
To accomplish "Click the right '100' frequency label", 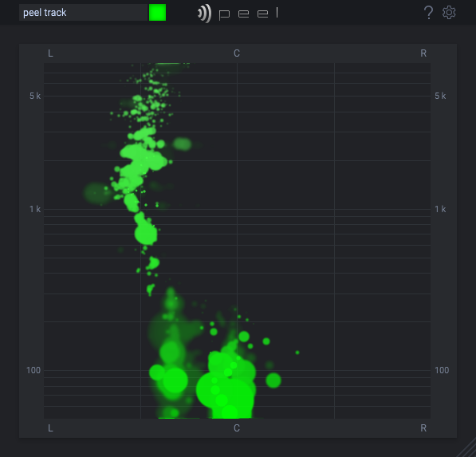I will tap(442, 370).
